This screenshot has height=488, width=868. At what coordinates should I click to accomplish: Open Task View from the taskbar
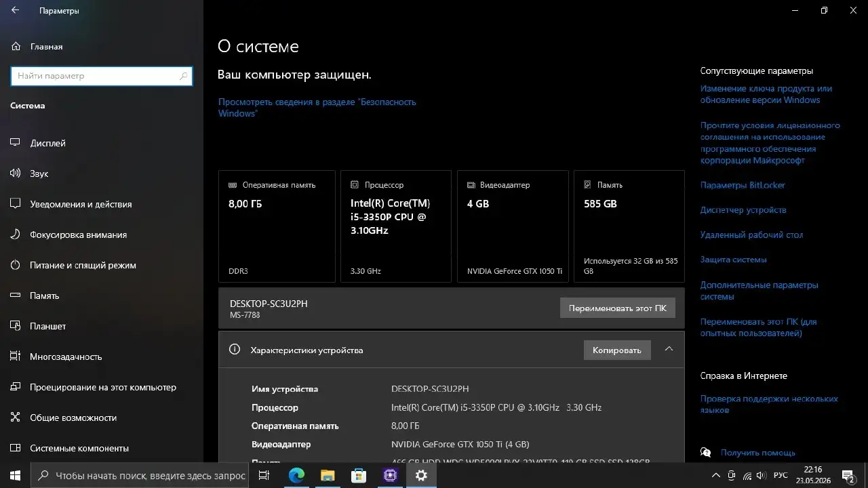point(265,476)
